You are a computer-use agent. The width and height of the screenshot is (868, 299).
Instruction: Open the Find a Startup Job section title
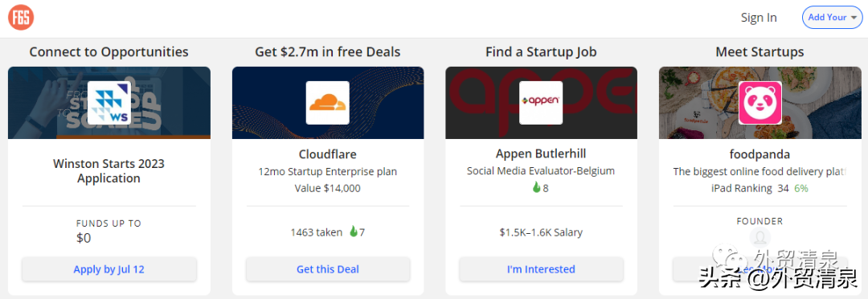point(541,52)
